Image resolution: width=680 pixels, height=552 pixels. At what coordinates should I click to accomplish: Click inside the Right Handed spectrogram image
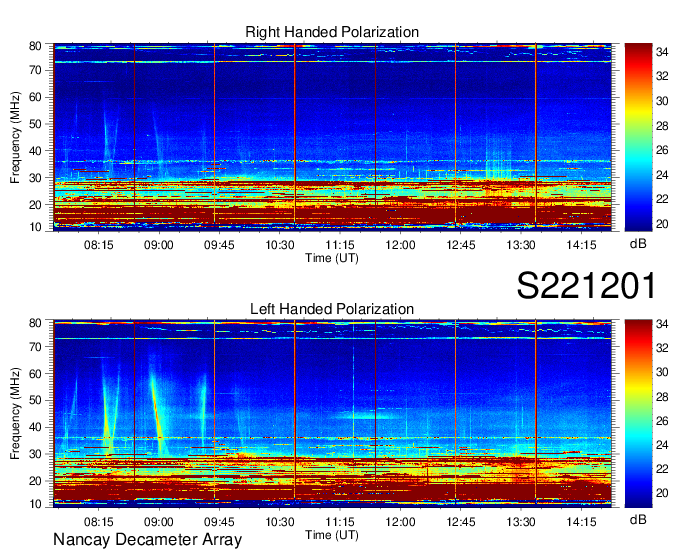(x=332, y=137)
